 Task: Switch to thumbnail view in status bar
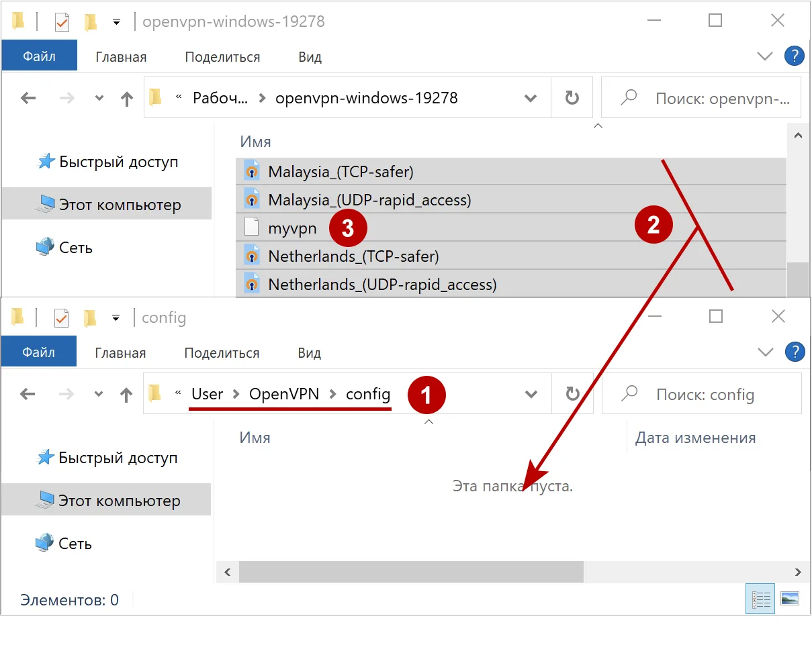coord(791,599)
